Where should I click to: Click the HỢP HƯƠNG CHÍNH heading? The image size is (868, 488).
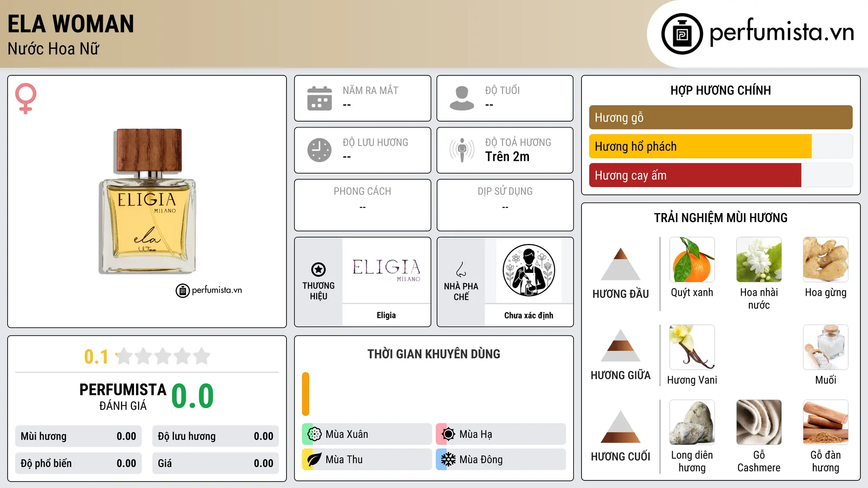[x=721, y=90]
